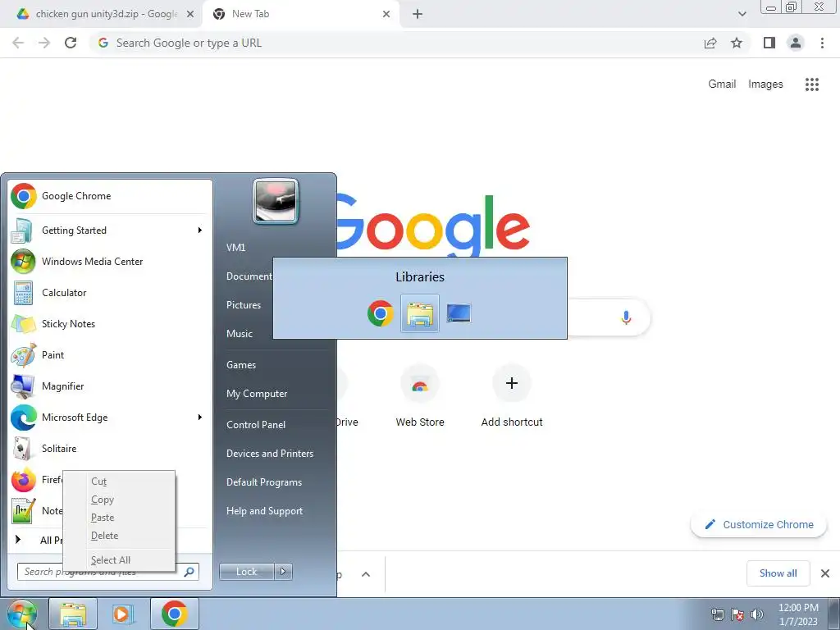840x630 pixels.
Task: Open Chrome profile avatar menu
Action: (796, 43)
